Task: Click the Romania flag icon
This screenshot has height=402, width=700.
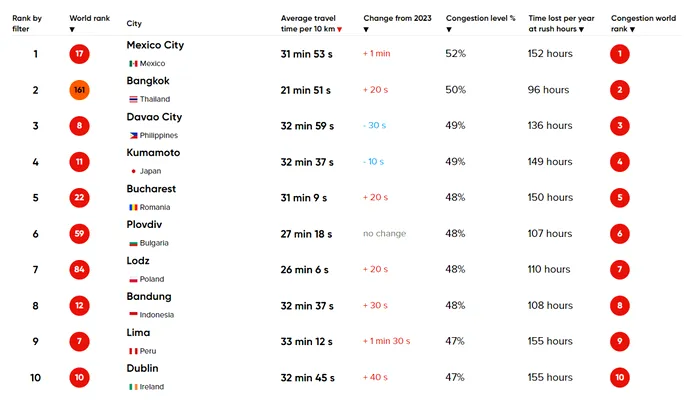Action: pos(132,207)
